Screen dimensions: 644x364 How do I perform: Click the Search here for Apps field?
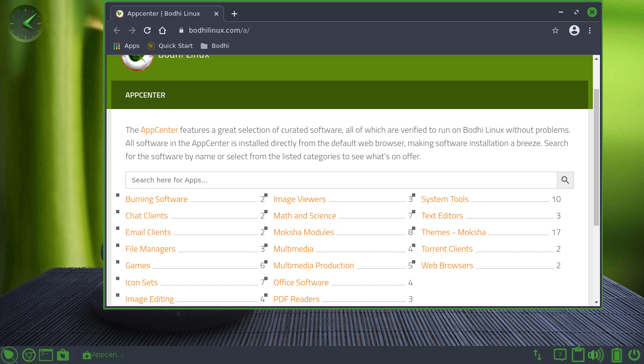[341, 180]
